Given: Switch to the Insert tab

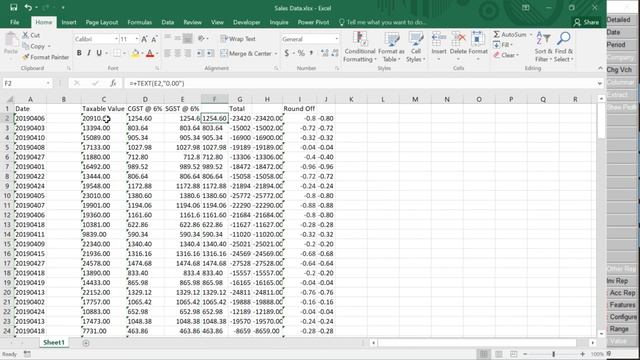Looking at the screenshot, I should point(69,22).
